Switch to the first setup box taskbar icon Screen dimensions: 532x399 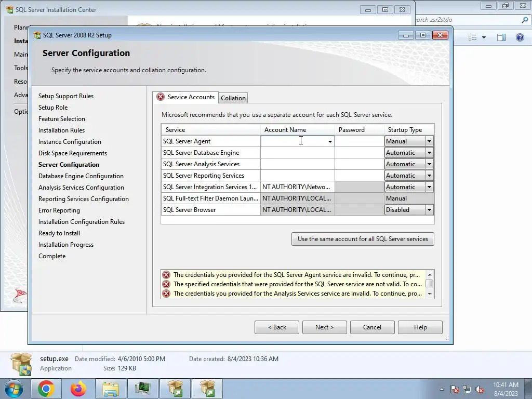175,389
